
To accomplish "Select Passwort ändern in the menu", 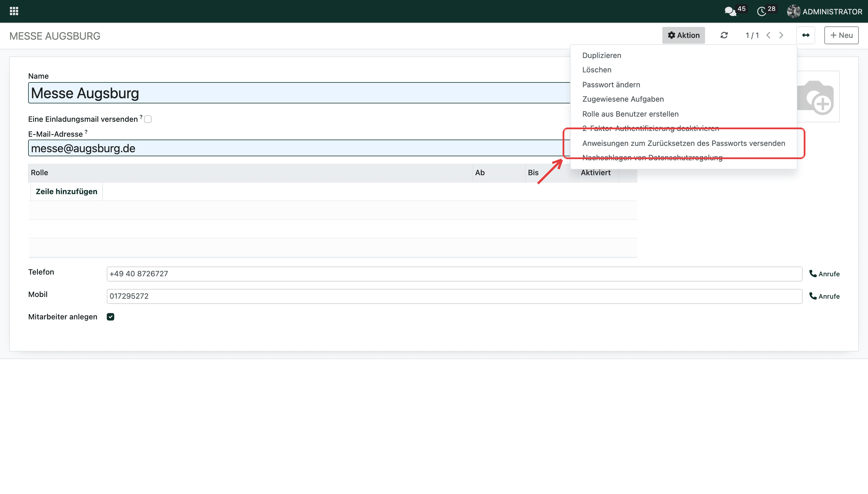I will (x=611, y=84).
